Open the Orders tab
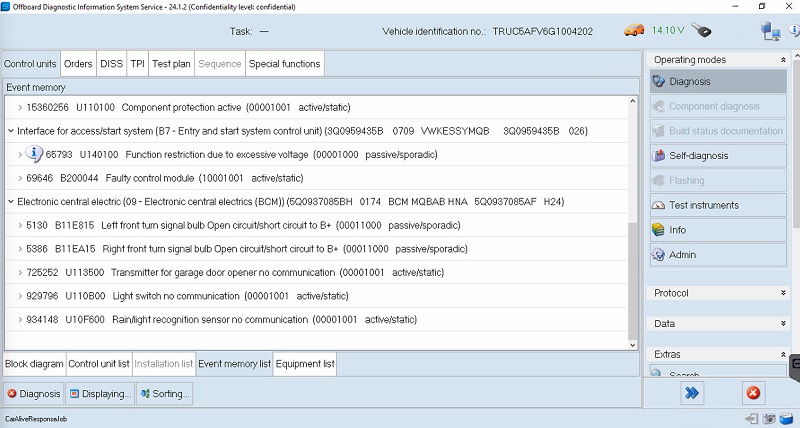Image resolution: width=800 pixels, height=428 pixels. pyautogui.click(x=78, y=64)
